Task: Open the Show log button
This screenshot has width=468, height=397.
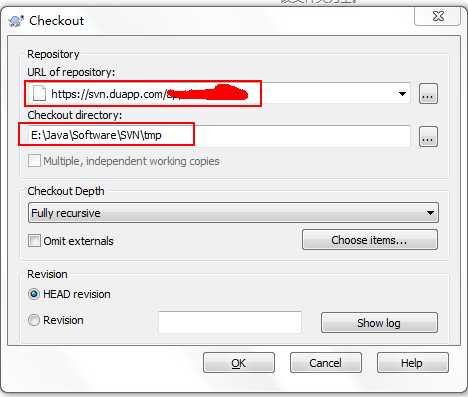Action: click(379, 322)
